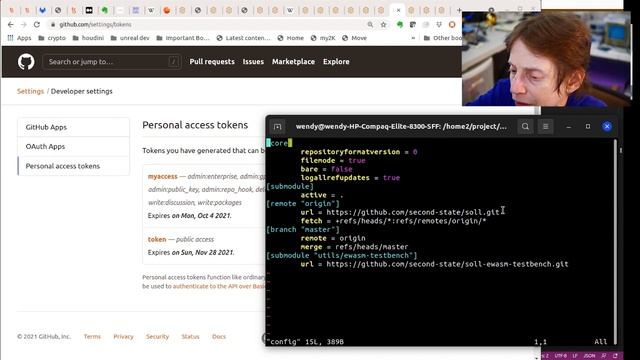Screen dimensions: 640x360
Task: Click the terminal vertical scrollbar
Action: pos(616,241)
